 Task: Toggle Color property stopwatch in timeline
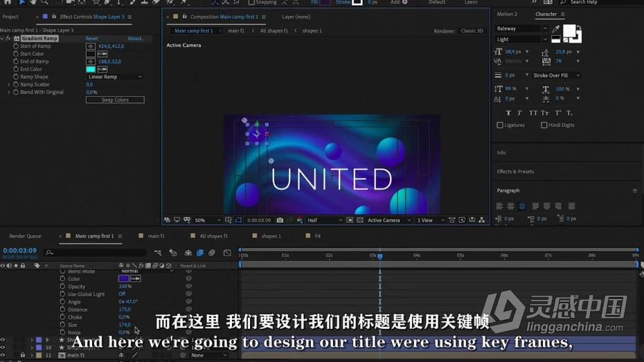[x=62, y=279]
